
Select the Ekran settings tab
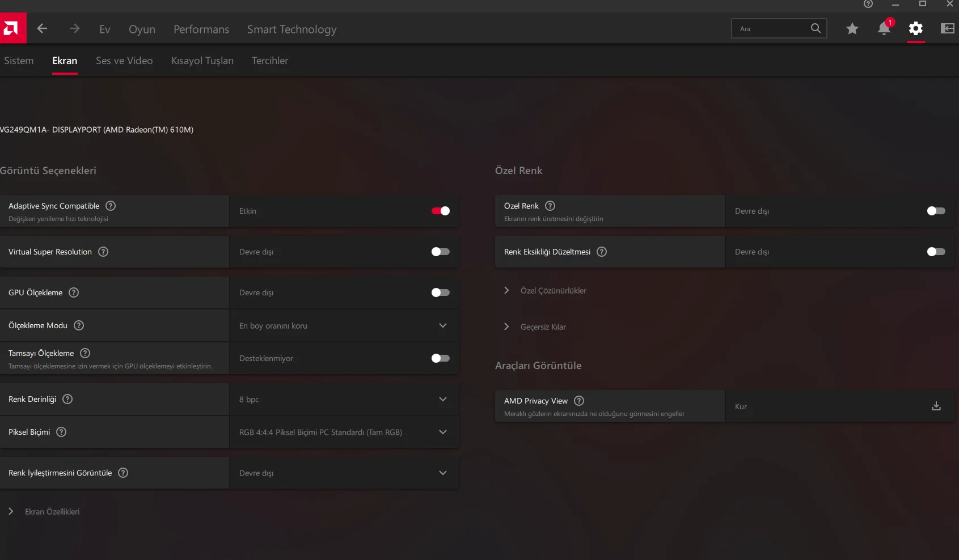click(65, 61)
